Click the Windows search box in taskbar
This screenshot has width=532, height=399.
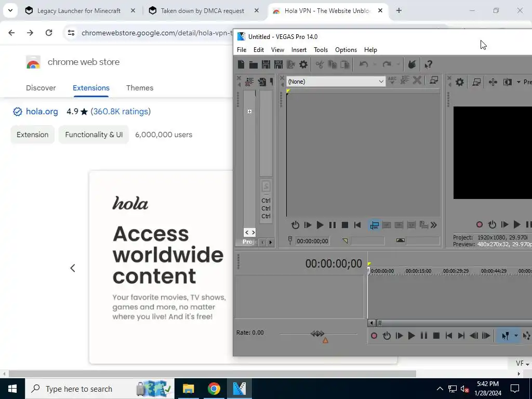click(100, 389)
